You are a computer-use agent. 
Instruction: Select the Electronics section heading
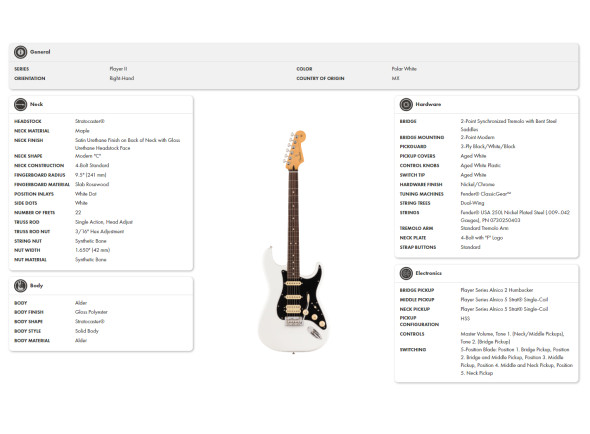point(429,273)
